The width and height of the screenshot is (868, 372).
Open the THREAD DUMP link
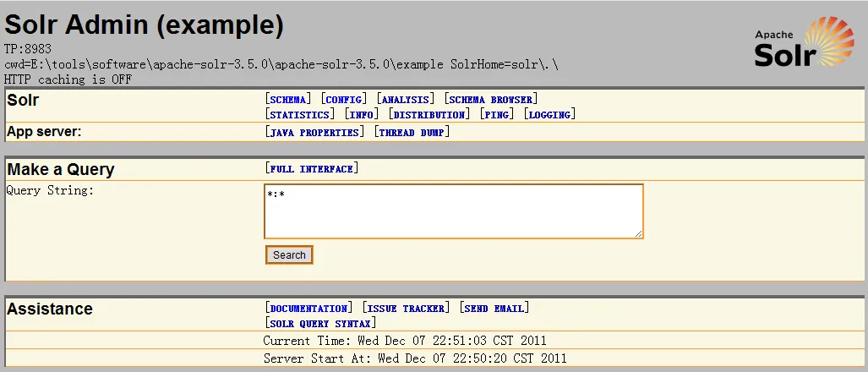(x=412, y=132)
